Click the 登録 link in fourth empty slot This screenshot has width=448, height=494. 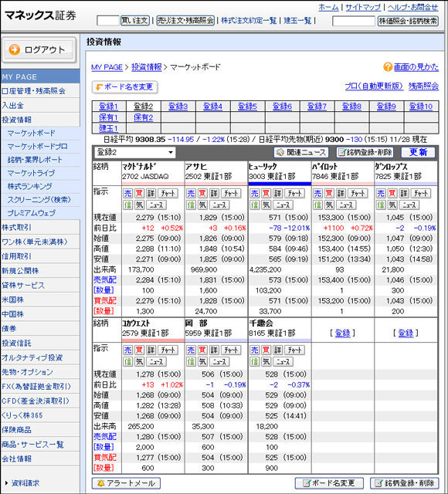pyautogui.click(x=343, y=333)
